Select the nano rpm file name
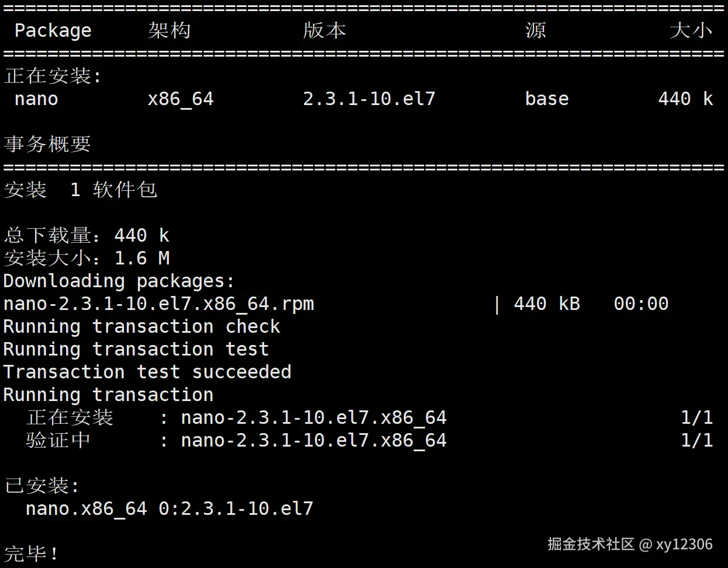This screenshot has height=568, width=728. [158, 304]
